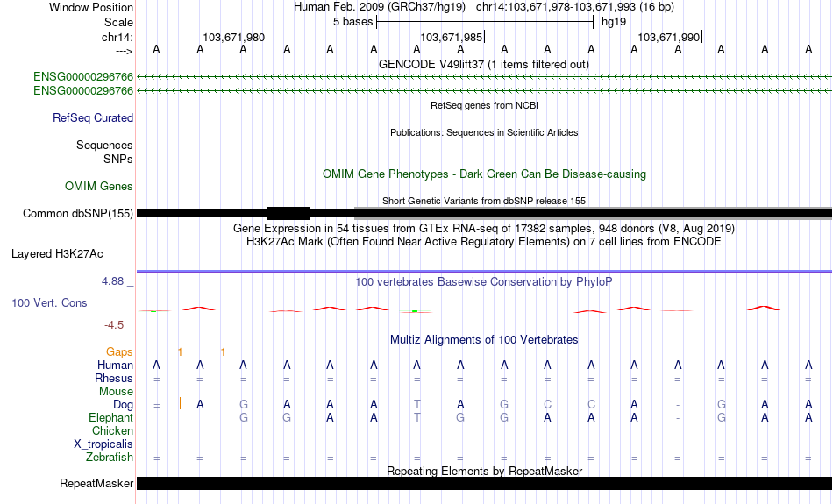Click the ---> sequence direction arrow label
Image resolution: width=833 pixels, height=504 pixels.
pyautogui.click(x=124, y=51)
